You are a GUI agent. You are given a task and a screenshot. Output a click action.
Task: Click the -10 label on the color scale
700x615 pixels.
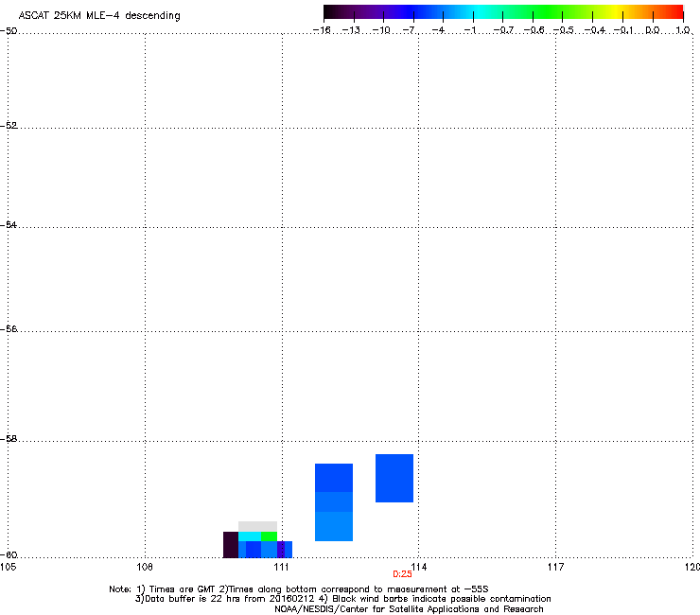(381, 30)
